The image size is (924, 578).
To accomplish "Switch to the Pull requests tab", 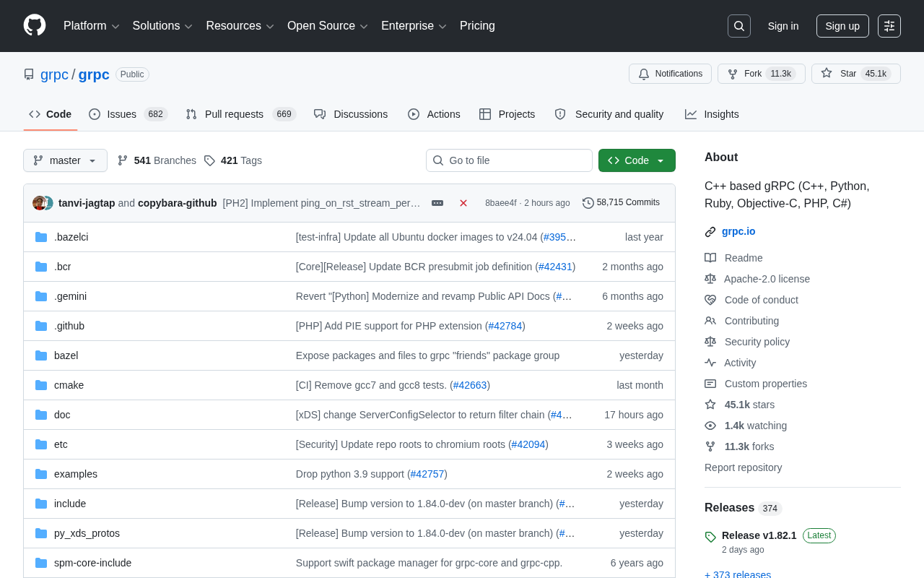I will click(240, 114).
